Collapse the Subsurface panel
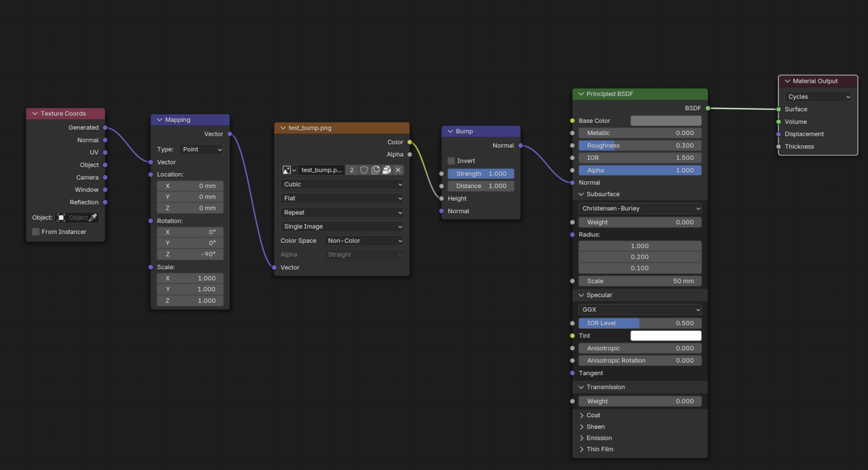 (x=581, y=194)
